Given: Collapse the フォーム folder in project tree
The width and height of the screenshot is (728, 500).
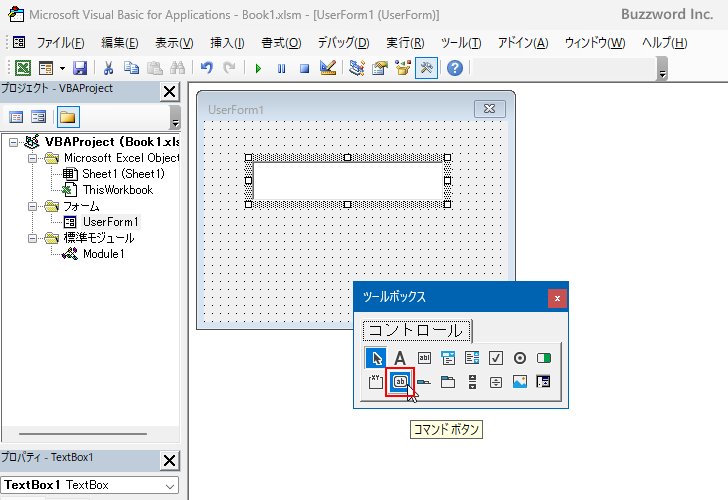Looking at the screenshot, I should pyautogui.click(x=34, y=206).
